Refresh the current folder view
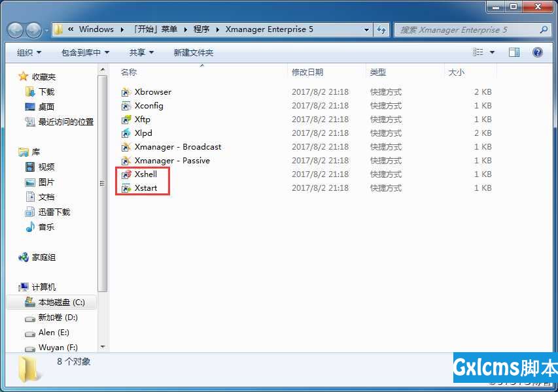Screen dimensions: 558x392 [x=381, y=30]
